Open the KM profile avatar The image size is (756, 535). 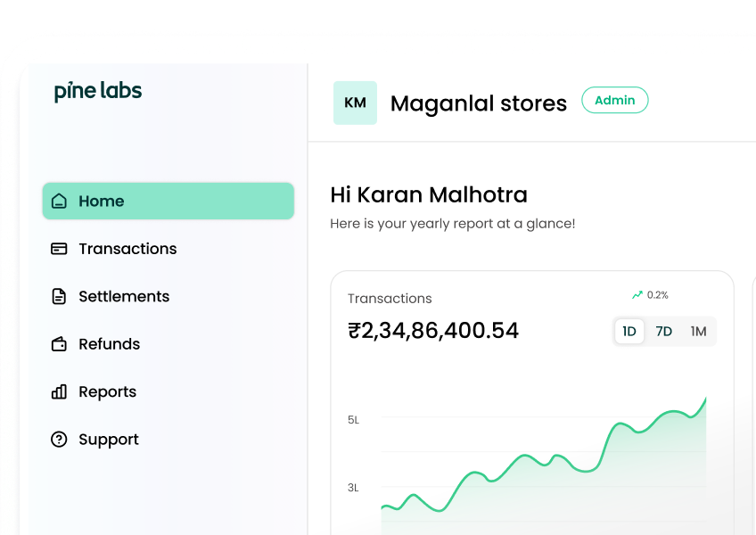[x=355, y=103]
